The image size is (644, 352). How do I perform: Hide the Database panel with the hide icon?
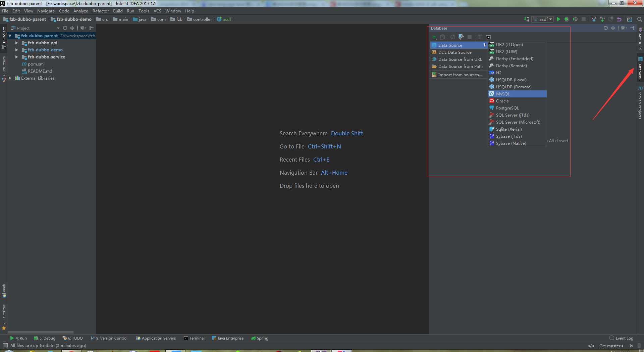(632, 28)
